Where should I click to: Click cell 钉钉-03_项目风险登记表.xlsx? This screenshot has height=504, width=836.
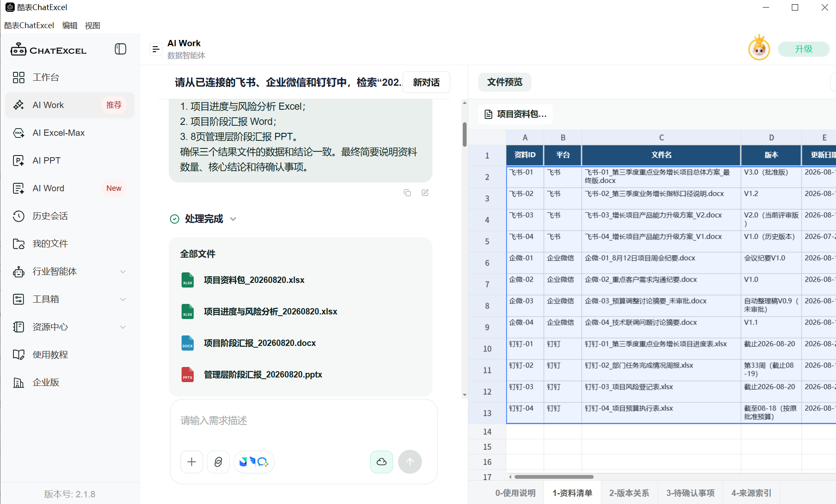click(x=661, y=391)
